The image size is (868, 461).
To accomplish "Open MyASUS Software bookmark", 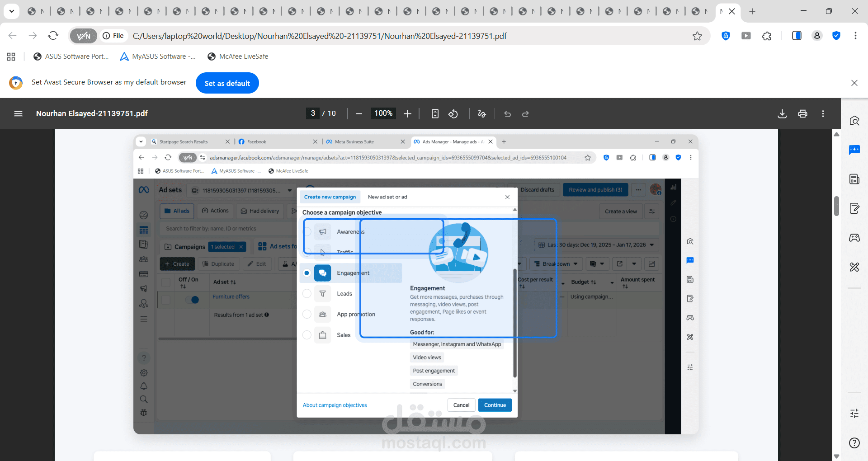I will [157, 56].
